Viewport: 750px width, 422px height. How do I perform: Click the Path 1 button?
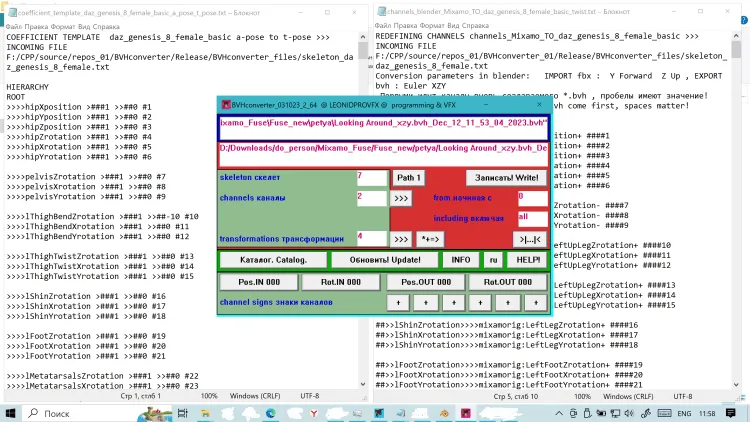coord(408,178)
